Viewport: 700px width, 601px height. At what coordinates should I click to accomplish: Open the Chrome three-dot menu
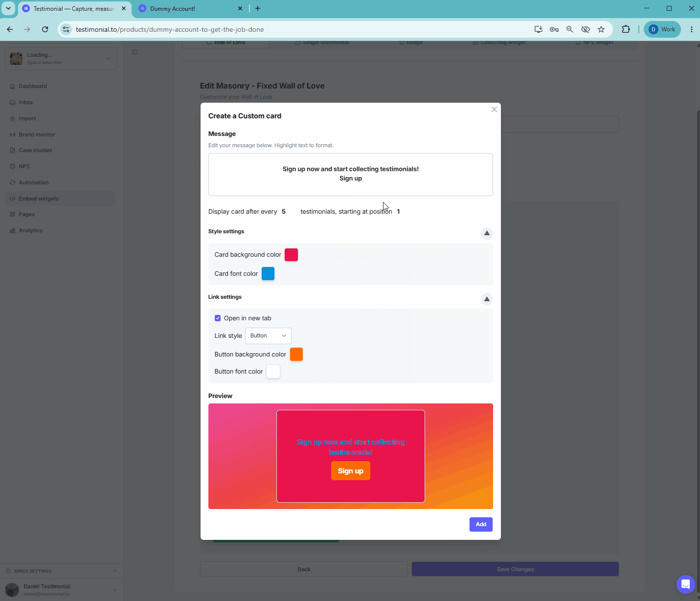(691, 29)
